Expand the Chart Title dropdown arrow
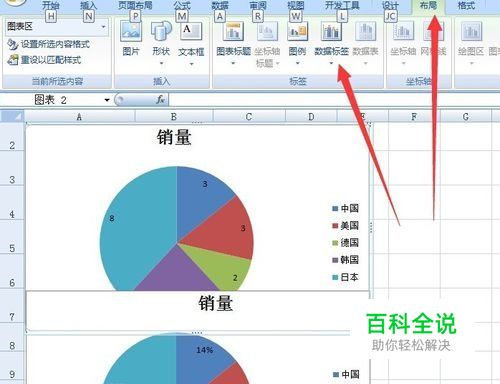Image resolution: width=500 pixels, height=384 pixels. point(233,63)
